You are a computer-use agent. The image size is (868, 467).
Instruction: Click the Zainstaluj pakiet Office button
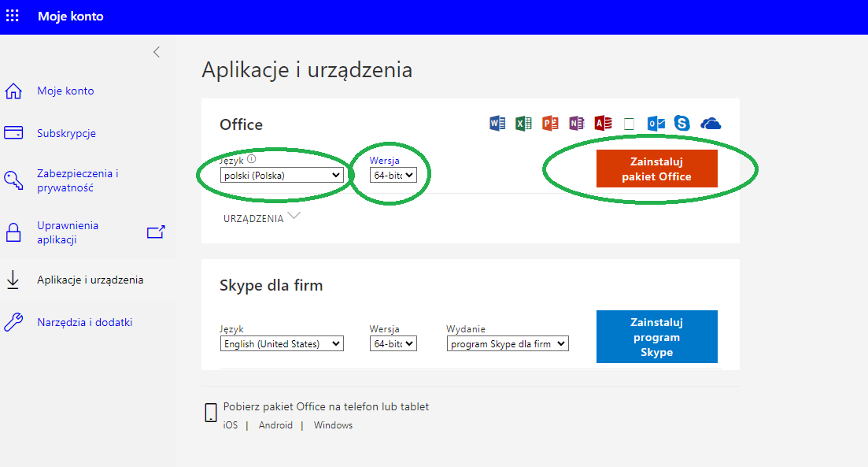(x=656, y=169)
